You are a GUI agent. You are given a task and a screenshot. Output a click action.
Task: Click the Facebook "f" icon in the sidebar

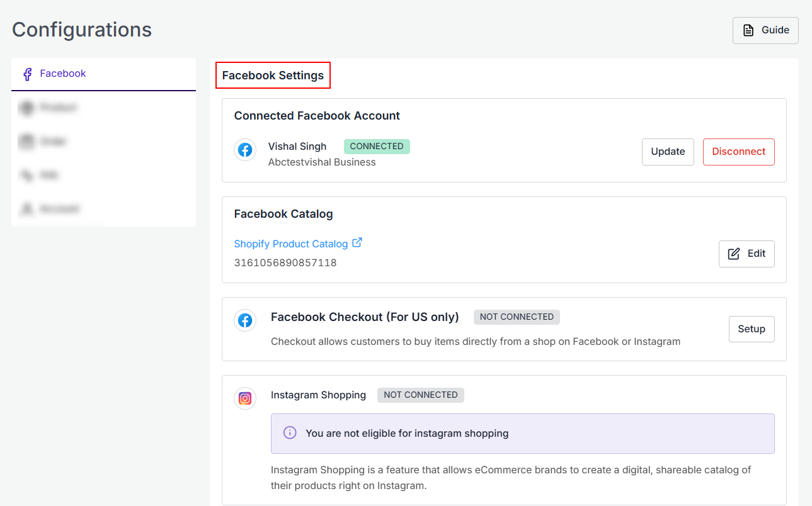point(27,74)
